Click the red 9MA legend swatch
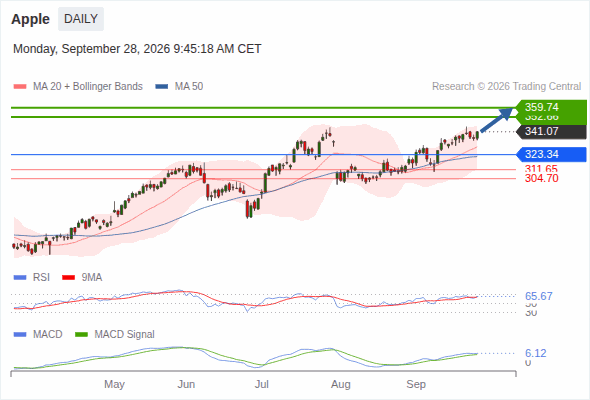590x400 pixels. coord(68,278)
